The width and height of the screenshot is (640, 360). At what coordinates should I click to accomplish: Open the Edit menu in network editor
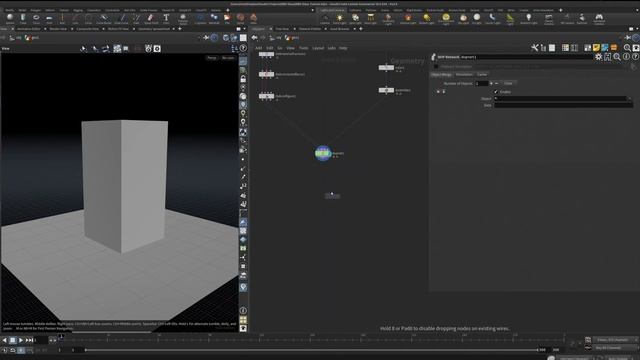click(x=269, y=48)
